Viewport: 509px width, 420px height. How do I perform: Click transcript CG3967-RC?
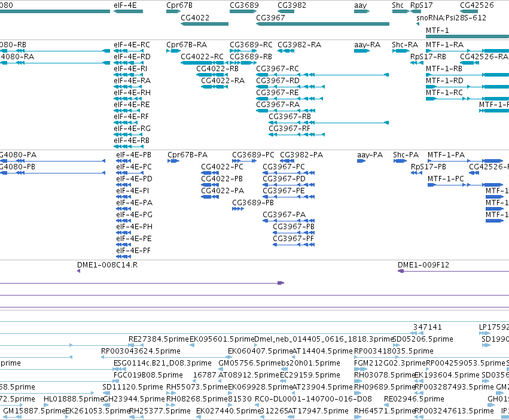[277, 69]
